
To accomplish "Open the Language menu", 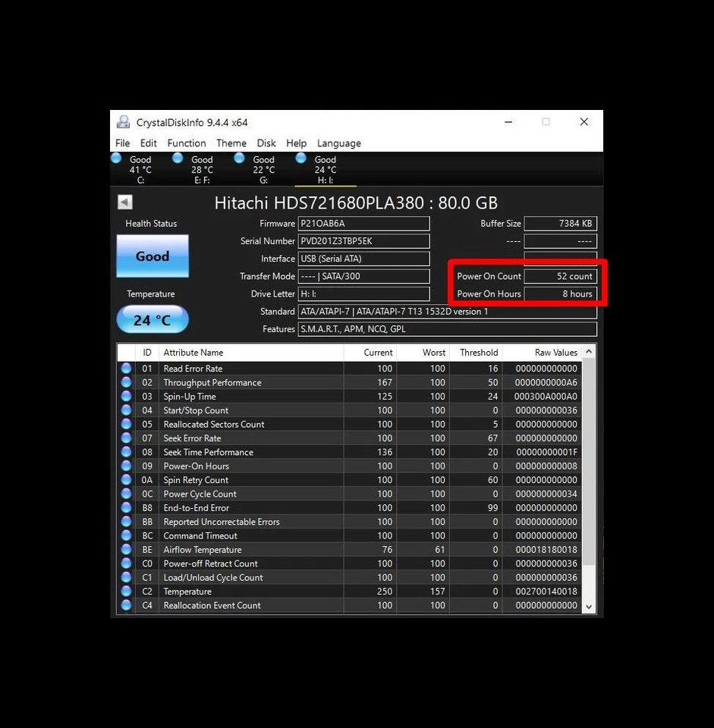I will (x=338, y=143).
